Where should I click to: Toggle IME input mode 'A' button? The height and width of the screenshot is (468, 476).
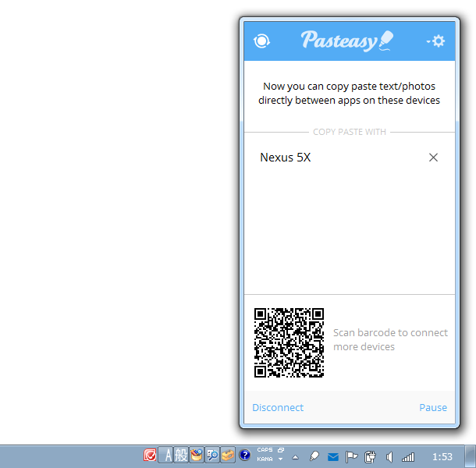pyautogui.click(x=166, y=456)
